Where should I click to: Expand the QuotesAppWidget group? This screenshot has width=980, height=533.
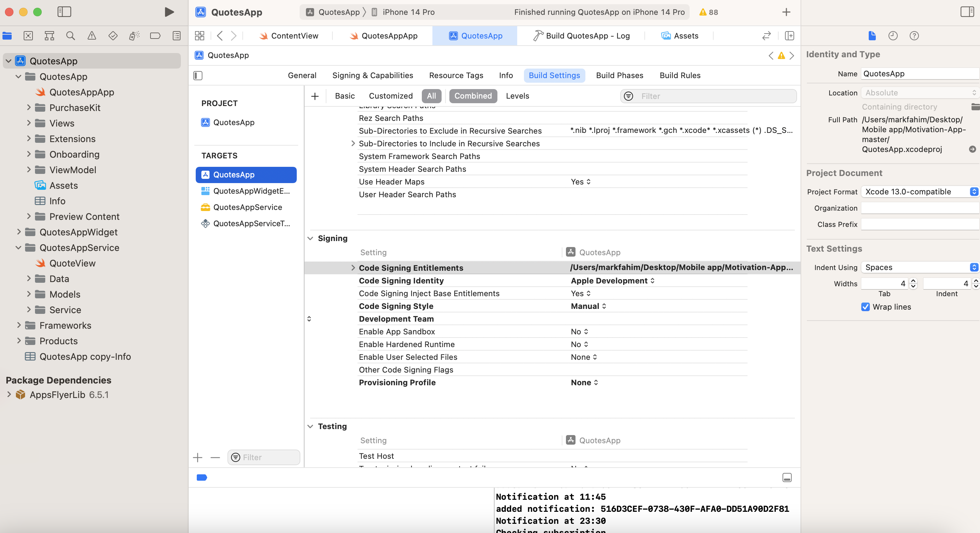click(x=19, y=232)
